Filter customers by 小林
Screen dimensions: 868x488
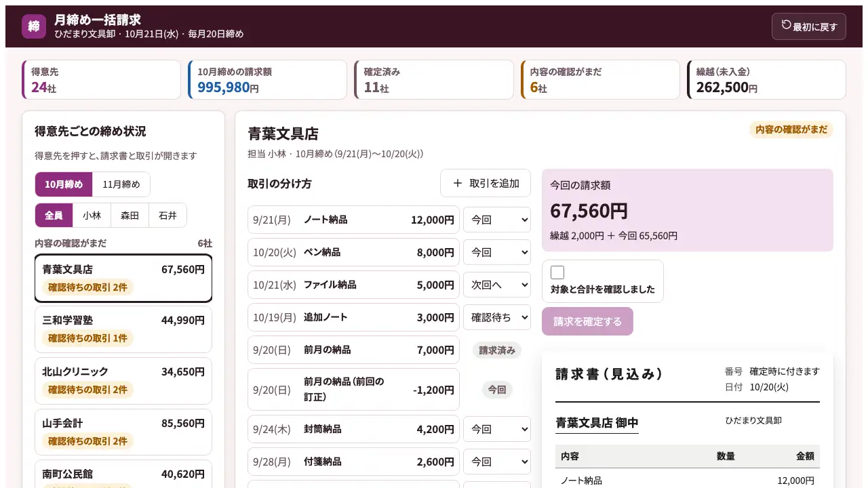pyautogui.click(x=92, y=216)
